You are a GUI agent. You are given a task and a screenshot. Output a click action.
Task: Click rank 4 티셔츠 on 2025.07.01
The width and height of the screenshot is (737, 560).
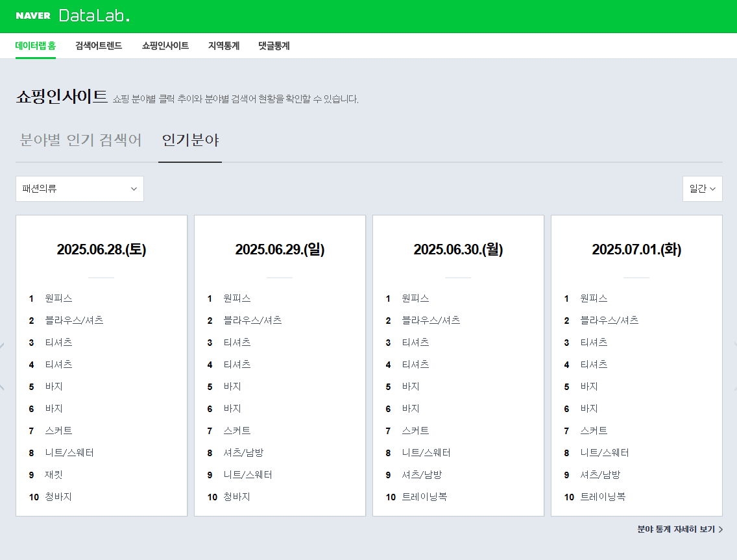594,365
